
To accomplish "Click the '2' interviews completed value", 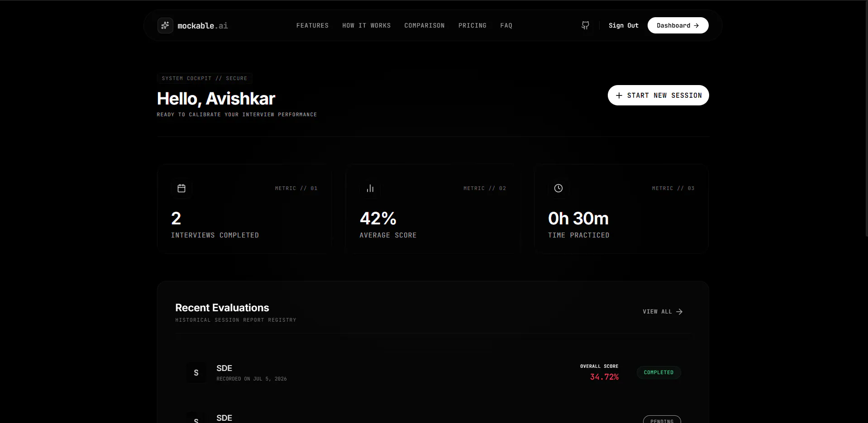I will pos(176,219).
